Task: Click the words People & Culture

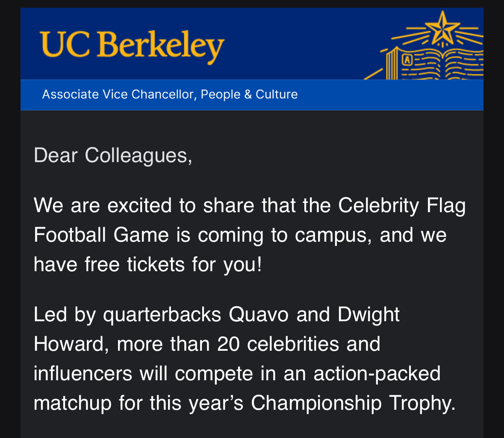Action: [249, 94]
